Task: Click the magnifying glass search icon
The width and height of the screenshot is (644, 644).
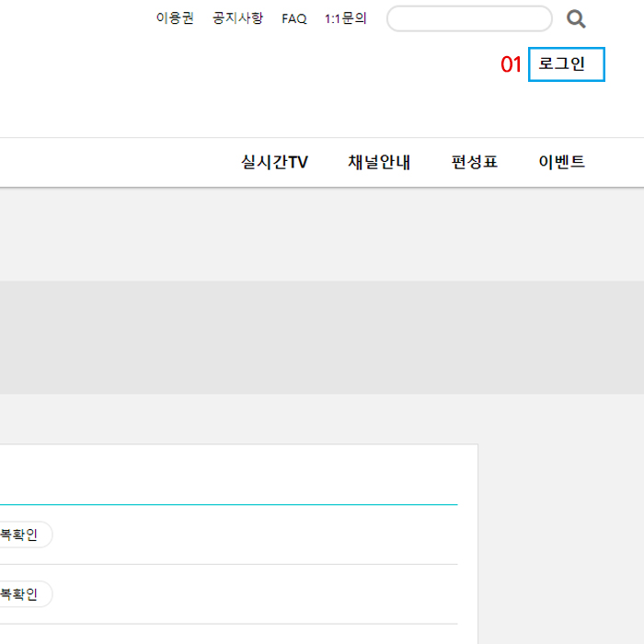Action: (576, 19)
